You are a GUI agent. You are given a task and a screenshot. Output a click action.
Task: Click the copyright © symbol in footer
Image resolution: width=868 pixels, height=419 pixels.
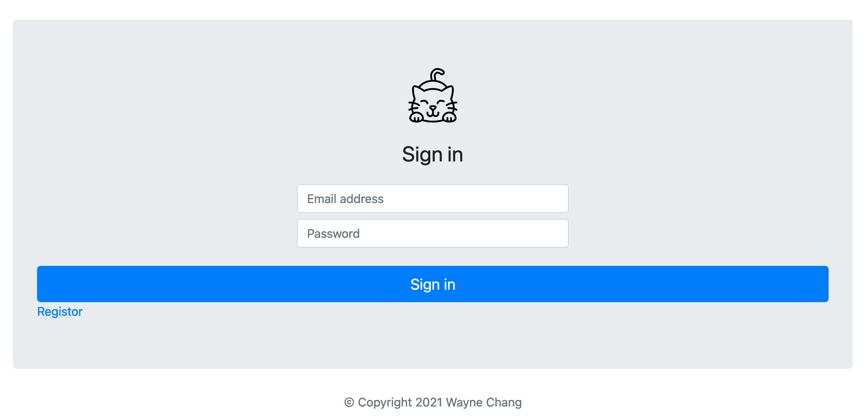(349, 402)
